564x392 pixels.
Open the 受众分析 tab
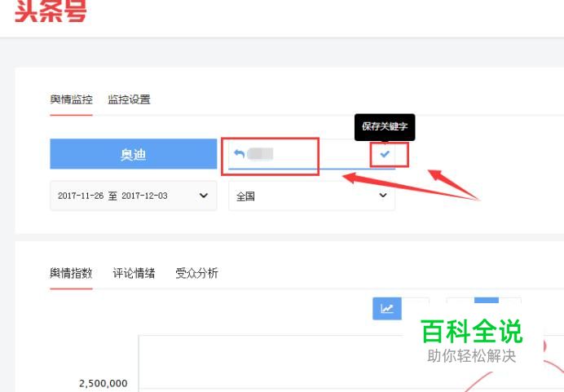coord(196,273)
